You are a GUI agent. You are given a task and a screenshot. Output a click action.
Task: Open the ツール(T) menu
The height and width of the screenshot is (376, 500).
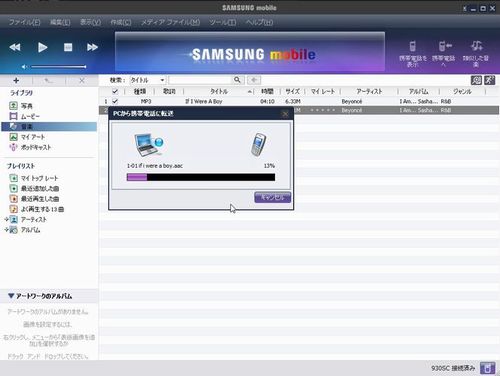point(223,22)
